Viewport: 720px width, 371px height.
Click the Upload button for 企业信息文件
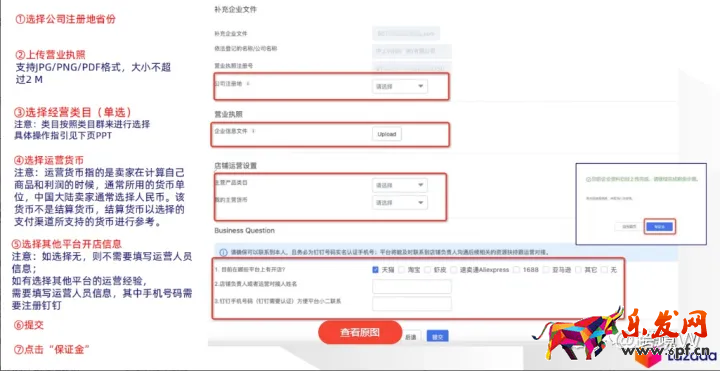pos(387,134)
